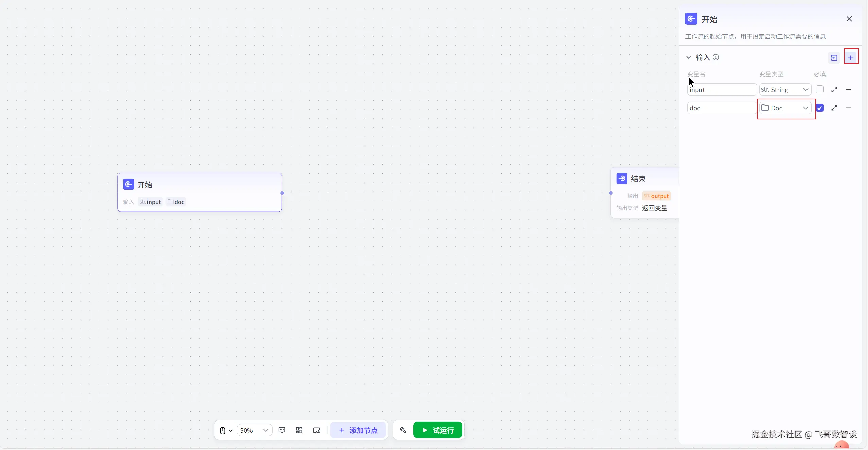Uncheck required box for doc variable

(x=819, y=108)
